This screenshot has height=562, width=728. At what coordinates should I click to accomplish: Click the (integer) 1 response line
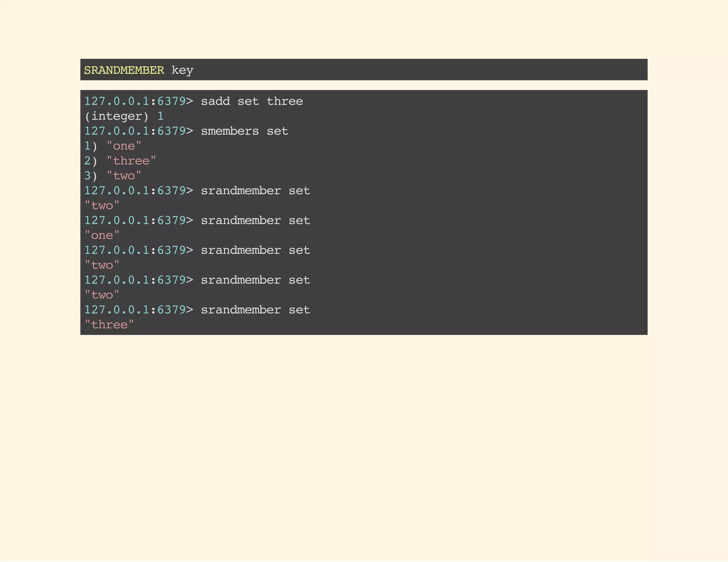(124, 116)
